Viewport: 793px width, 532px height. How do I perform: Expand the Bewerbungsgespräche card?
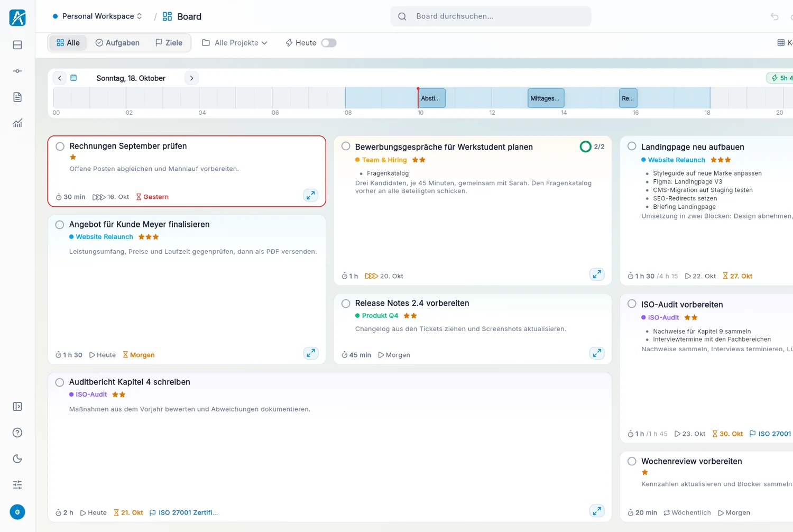[x=597, y=274]
